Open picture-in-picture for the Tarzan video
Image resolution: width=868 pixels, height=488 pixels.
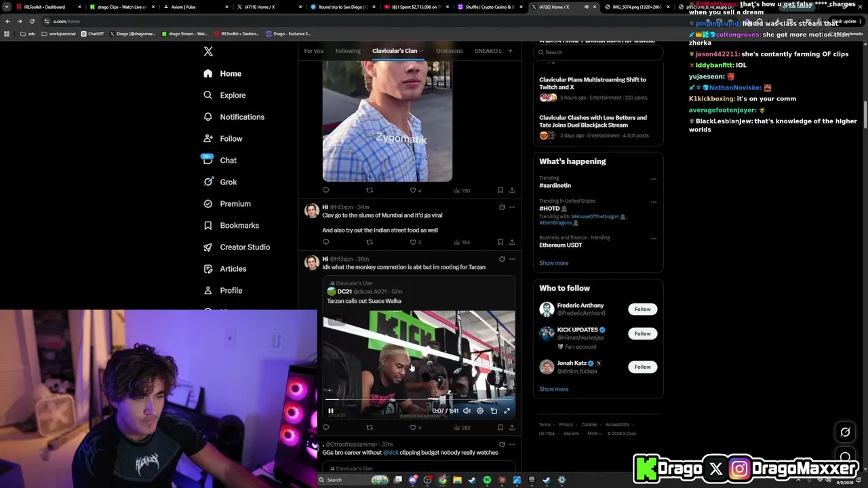tap(494, 411)
